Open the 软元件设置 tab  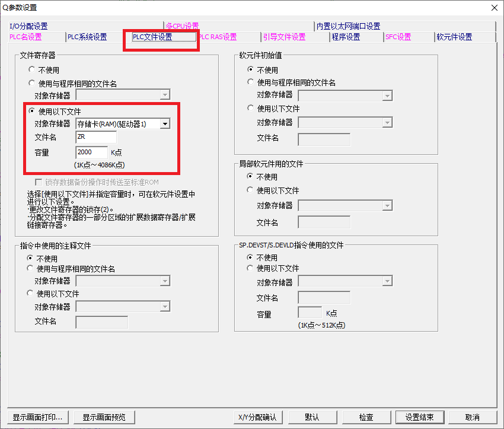pyautogui.click(x=454, y=37)
